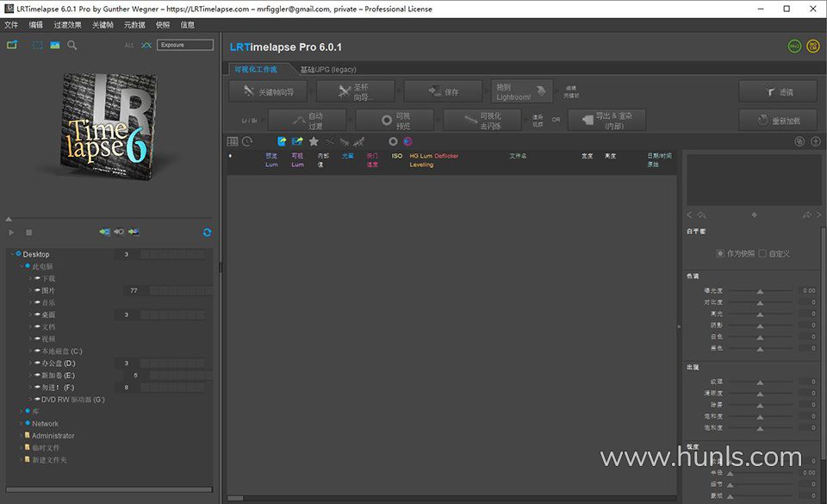Expand the 新加卷 (E:) drive
Viewport: 827px width, 504px height.
pos(31,376)
